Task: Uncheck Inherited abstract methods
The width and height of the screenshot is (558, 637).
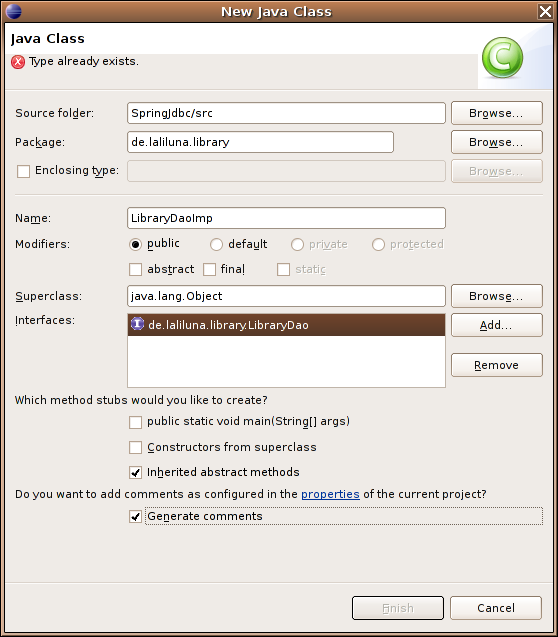Action: point(135,472)
